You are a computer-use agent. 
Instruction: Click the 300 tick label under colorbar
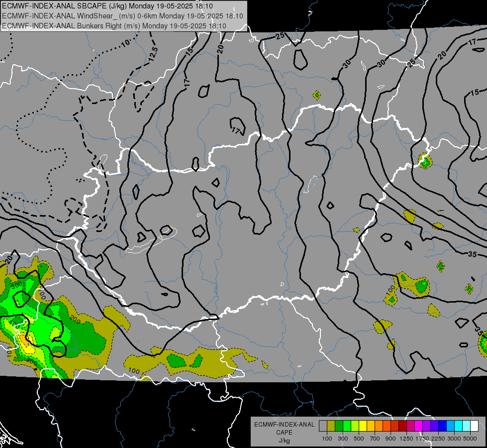[x=343, y=439]
